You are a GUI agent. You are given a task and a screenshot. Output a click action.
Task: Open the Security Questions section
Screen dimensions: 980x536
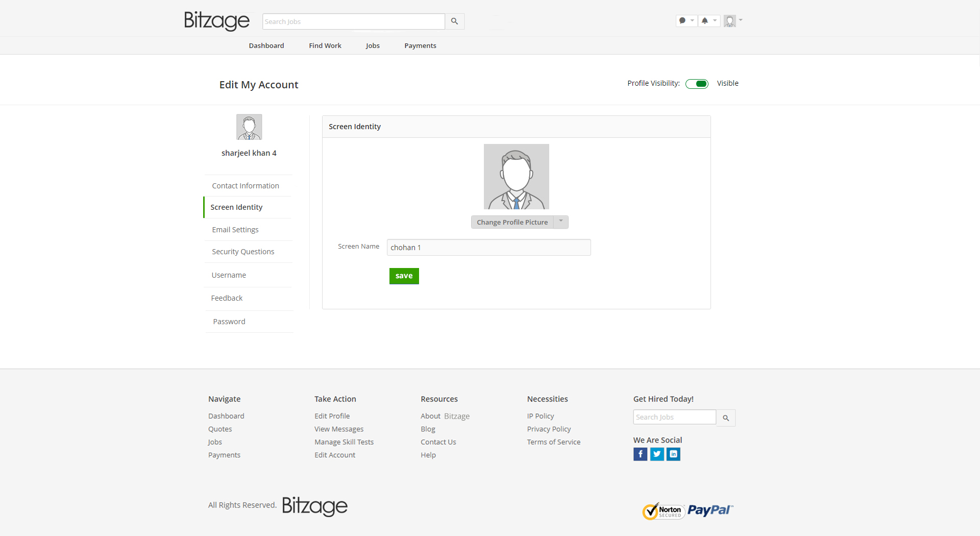(243, 252)
